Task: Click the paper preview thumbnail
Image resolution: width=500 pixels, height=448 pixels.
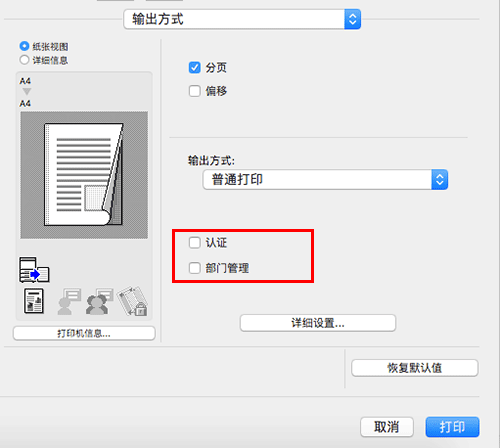Action: [84, 175]
